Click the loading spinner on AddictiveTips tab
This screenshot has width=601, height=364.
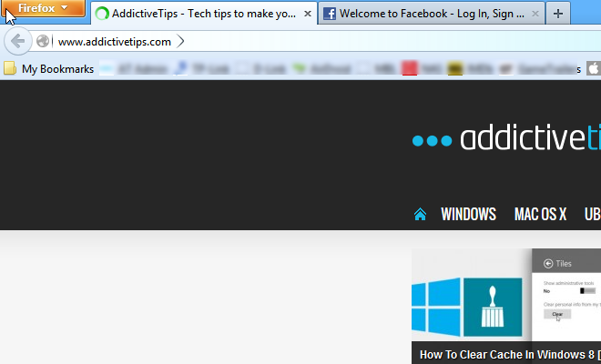[102, 14]
